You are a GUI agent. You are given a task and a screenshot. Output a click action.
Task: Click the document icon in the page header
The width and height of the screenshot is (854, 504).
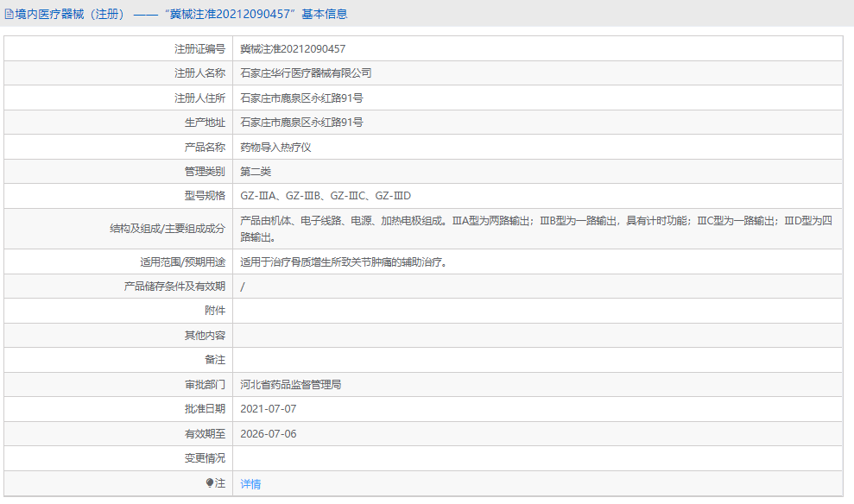[x=9, y=14]
